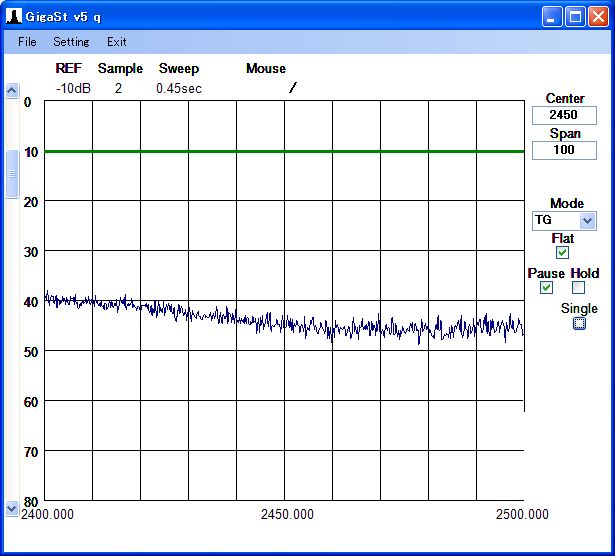The width and height of the screenshot is (615, 556).
Task: Maximize the GigaSt window
Action: click(x=576, y=16)
